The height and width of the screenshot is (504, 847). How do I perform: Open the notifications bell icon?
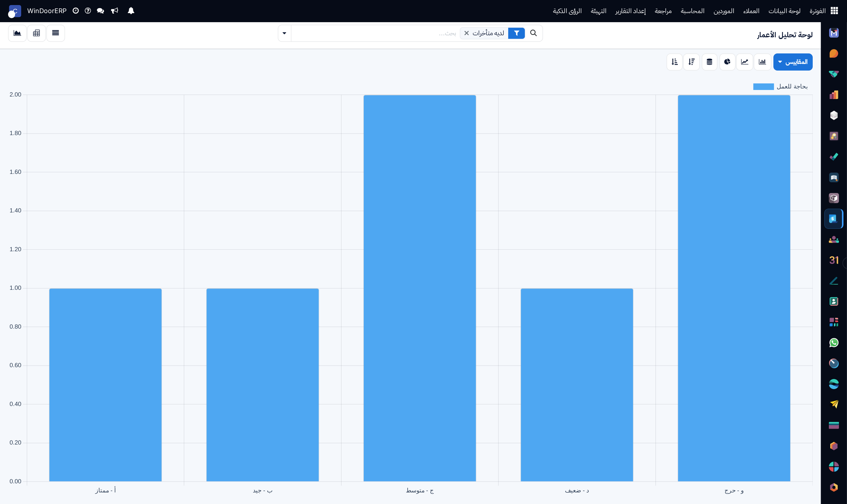tap(131, 11)
